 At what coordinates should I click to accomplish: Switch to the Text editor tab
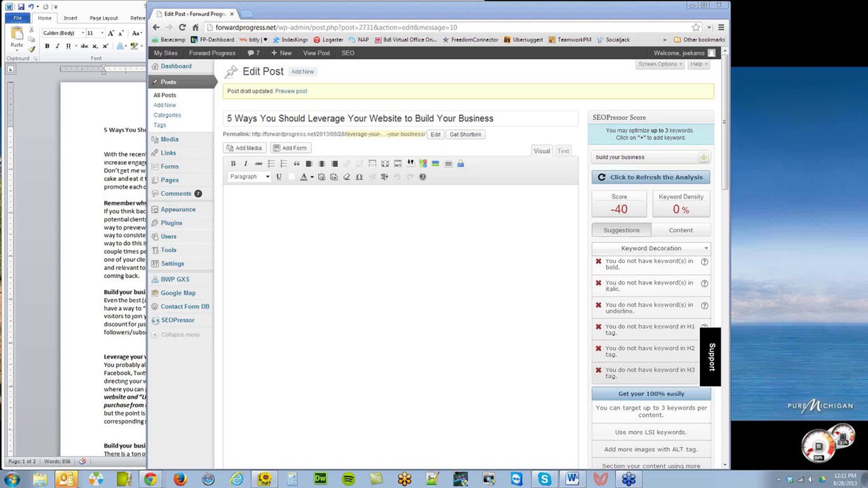[x=563, y=151]
